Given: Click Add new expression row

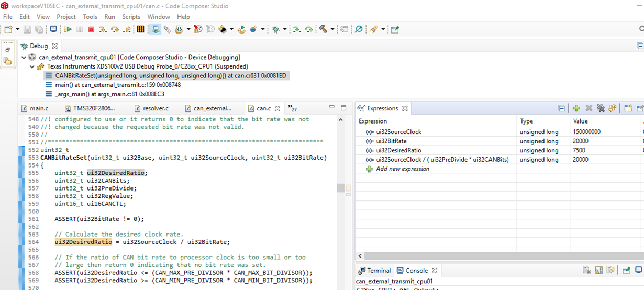Looking at the screenshot, I should tap(402, 169).
